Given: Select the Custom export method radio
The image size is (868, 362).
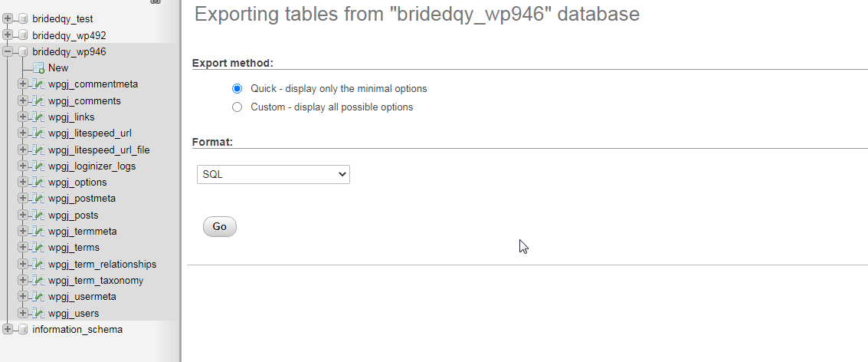Looking at the screenshot, I should pos(237,107).
